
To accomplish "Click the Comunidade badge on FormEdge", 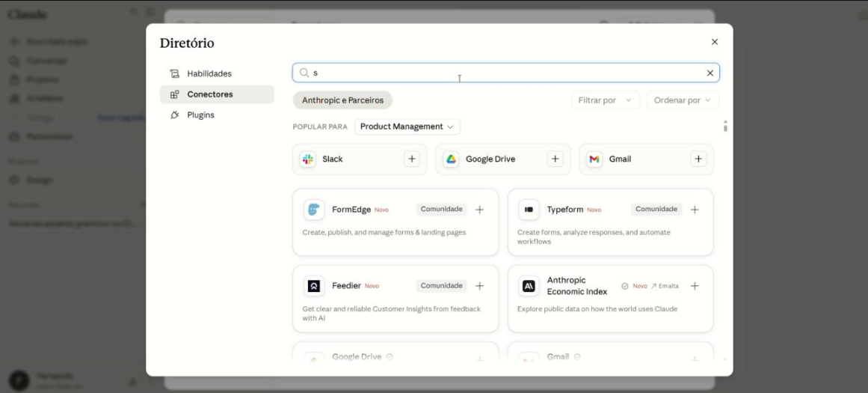I will (x=441, y=209).
